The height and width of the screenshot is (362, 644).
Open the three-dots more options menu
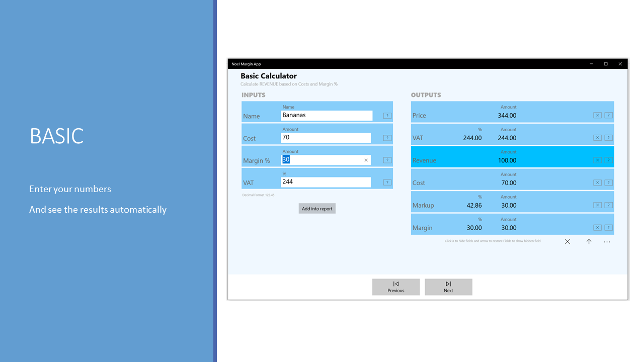point(607,242)
